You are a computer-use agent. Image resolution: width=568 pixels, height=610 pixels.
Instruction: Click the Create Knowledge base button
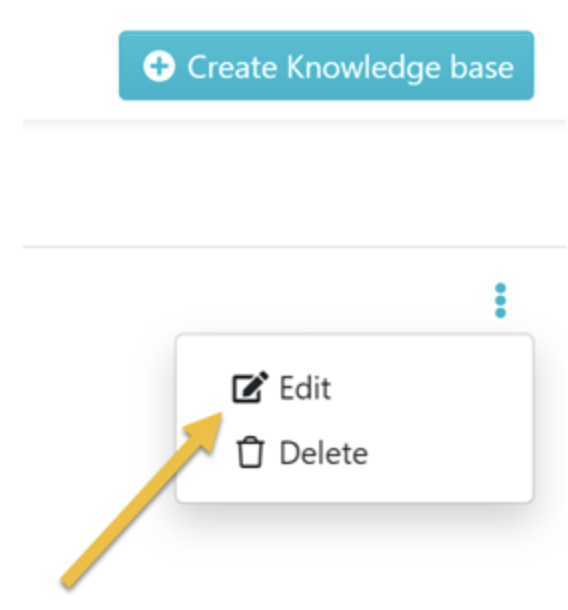click(x=326, y=65)
